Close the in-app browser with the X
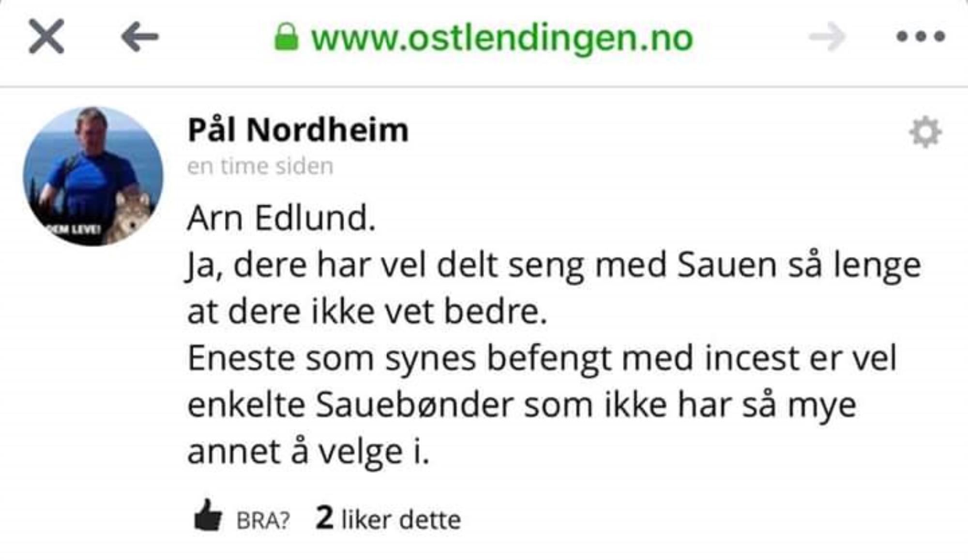 (x=46, y=36)
